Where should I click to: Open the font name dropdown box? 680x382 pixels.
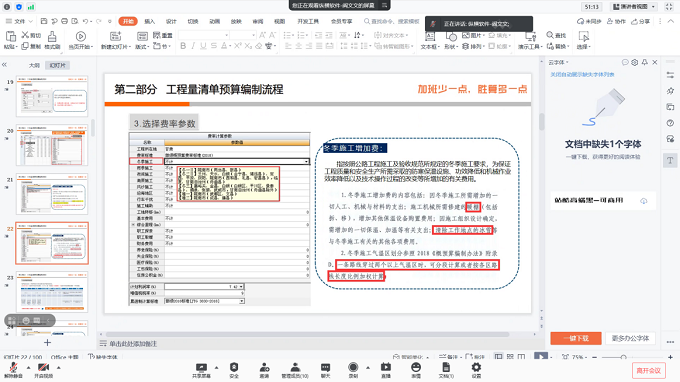tap(203, 35)
